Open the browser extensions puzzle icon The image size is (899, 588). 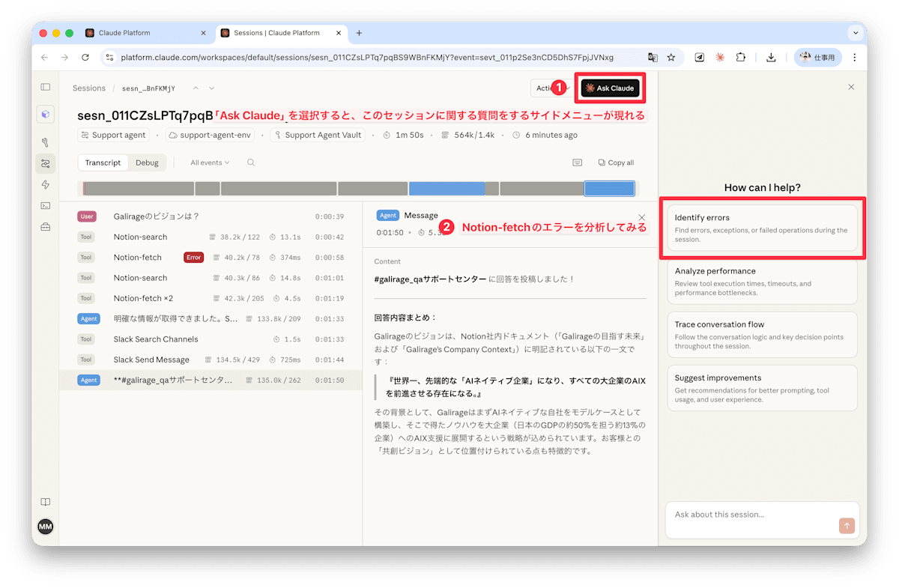[741, 57]
